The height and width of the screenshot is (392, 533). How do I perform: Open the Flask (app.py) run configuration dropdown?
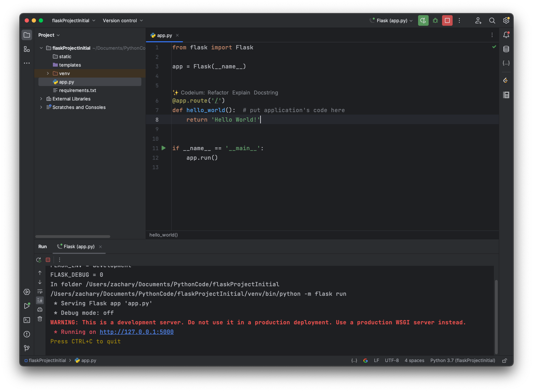point(392,21)
